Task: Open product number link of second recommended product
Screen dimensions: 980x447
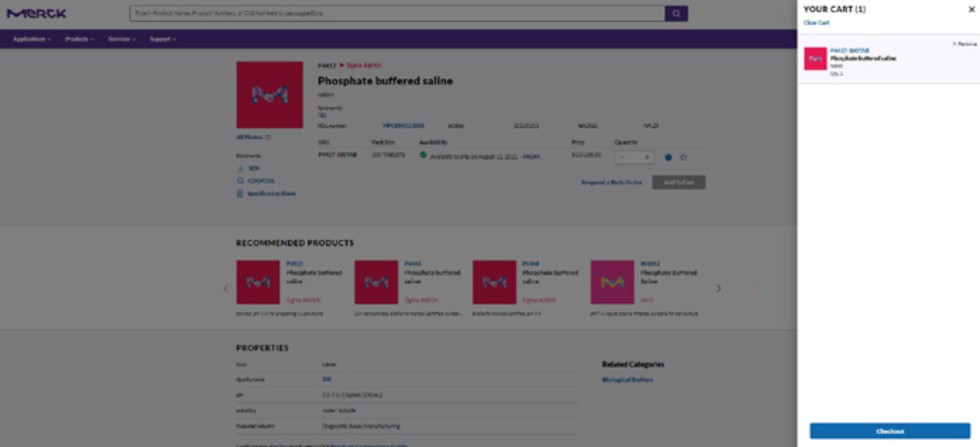Action: coord(412,264)
